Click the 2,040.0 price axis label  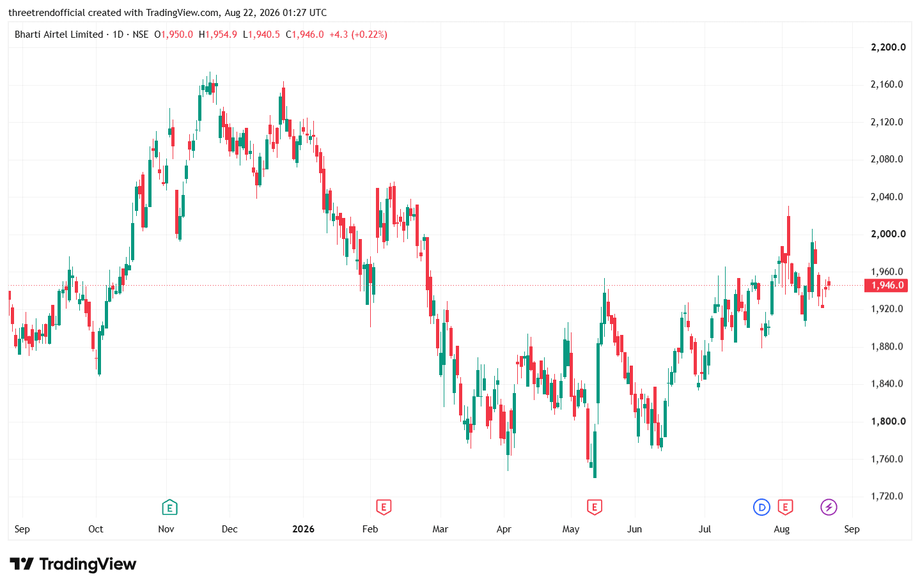[887, 197]
